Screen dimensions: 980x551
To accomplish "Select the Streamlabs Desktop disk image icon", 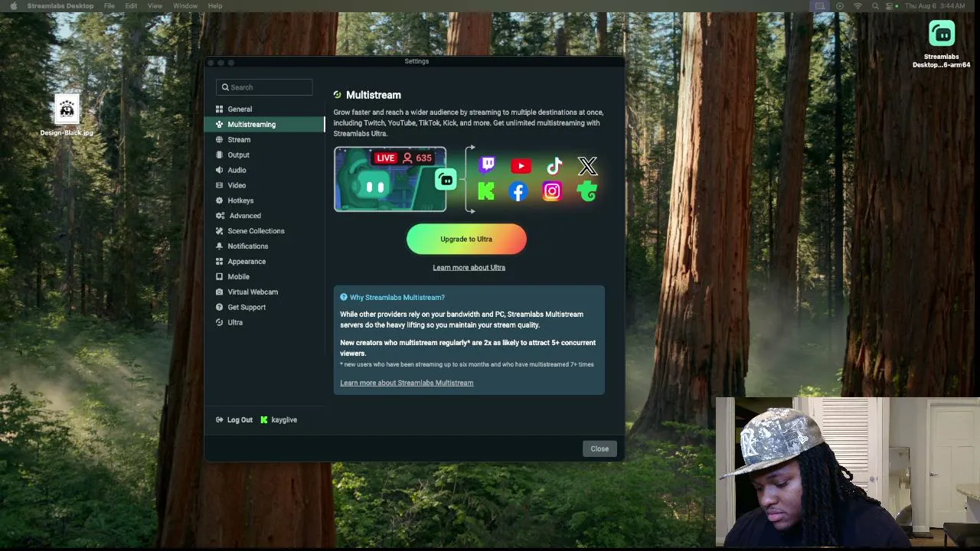I will point(941,44).
